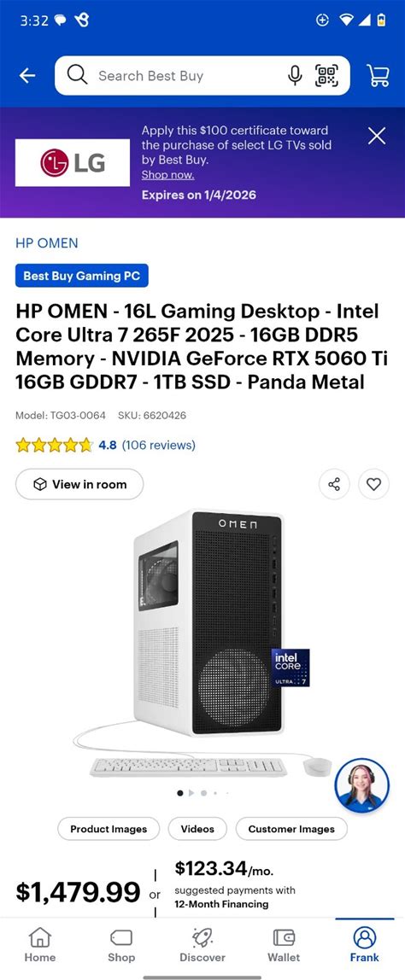Follow the Shop now link
405x980 pixels.
pyautogui.click(x=167, y=175)
